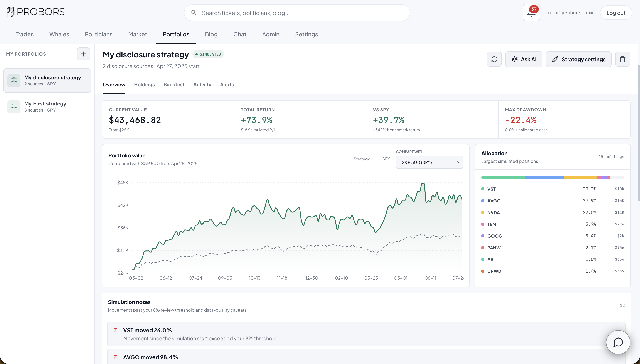The height and width of the screenshot is (364, 640).
Task: Click the PANW allocation row
Action: pyautogui.click(x=553, y=248)
